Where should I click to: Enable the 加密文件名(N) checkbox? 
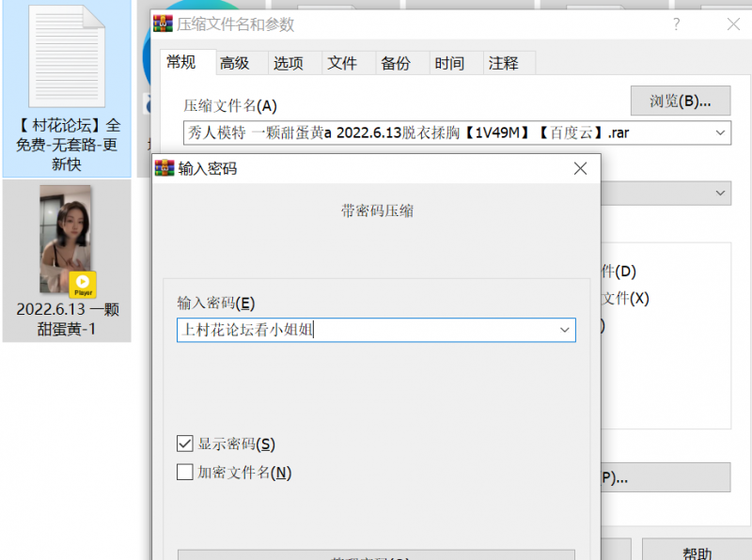[x=185, y=473]
